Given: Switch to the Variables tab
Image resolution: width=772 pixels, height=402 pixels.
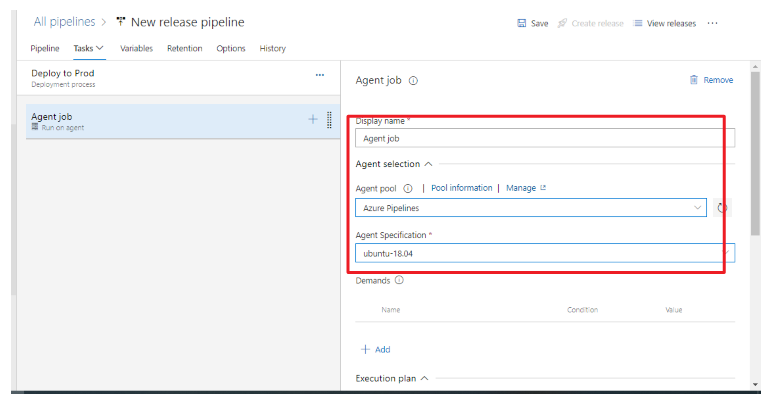Looking at the screenshot, I should [x=136, y=48].
